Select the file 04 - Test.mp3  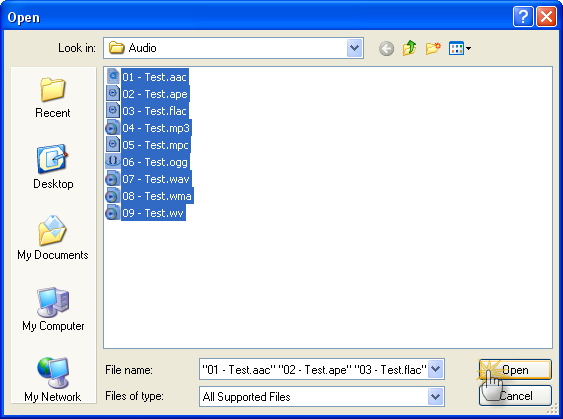click(x=148, y=128)
